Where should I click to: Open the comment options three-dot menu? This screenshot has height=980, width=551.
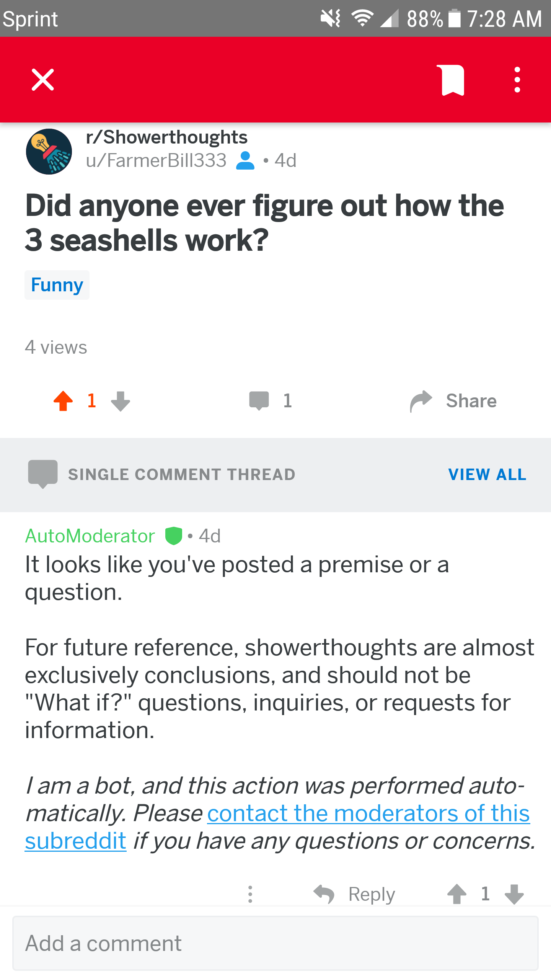(250, 894)
